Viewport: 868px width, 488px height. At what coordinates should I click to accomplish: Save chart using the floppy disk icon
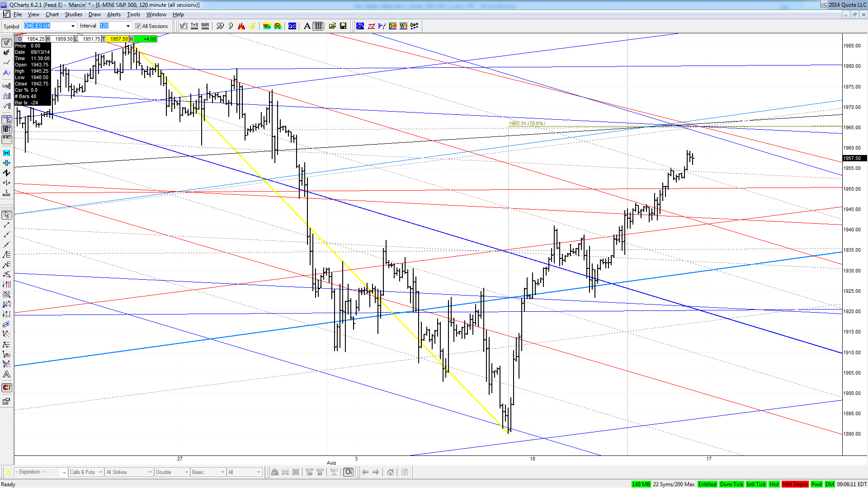[343, 26]
